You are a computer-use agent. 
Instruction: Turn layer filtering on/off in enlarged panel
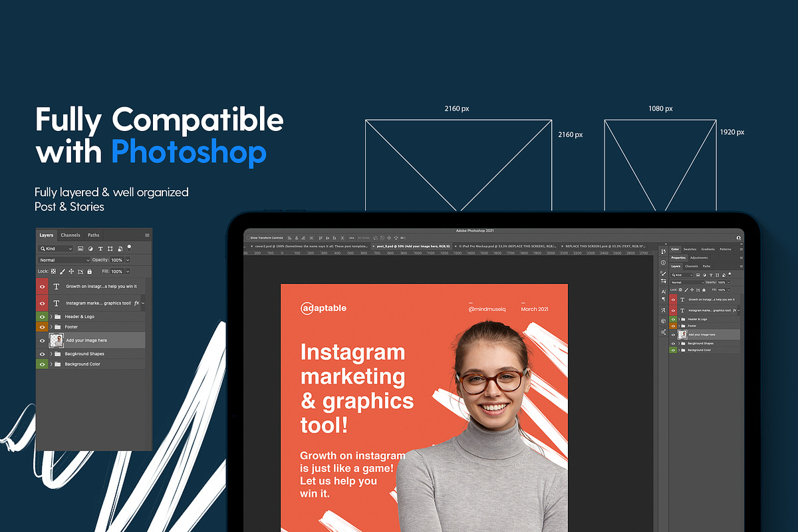(x=129, y=249)
